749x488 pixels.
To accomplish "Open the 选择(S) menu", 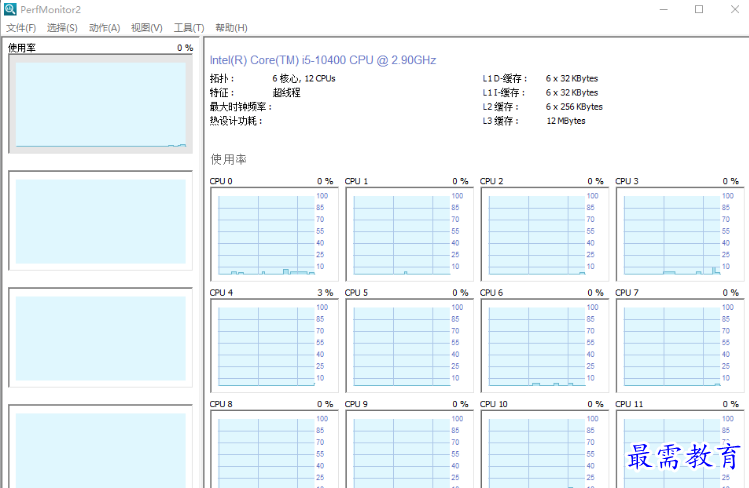I will [63, 28].
